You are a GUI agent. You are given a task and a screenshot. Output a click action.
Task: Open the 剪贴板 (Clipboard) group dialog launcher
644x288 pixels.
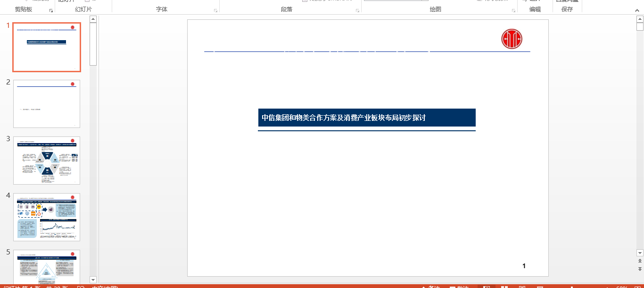[51, 10]
